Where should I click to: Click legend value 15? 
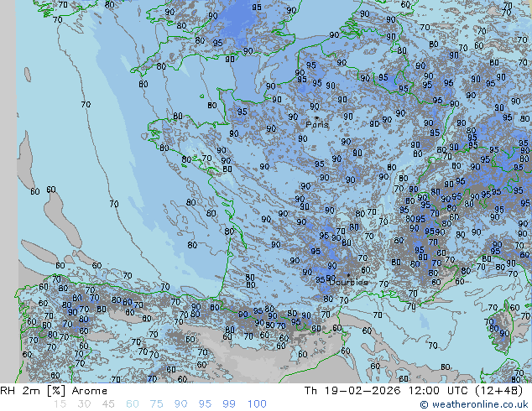tap(60, 404)
